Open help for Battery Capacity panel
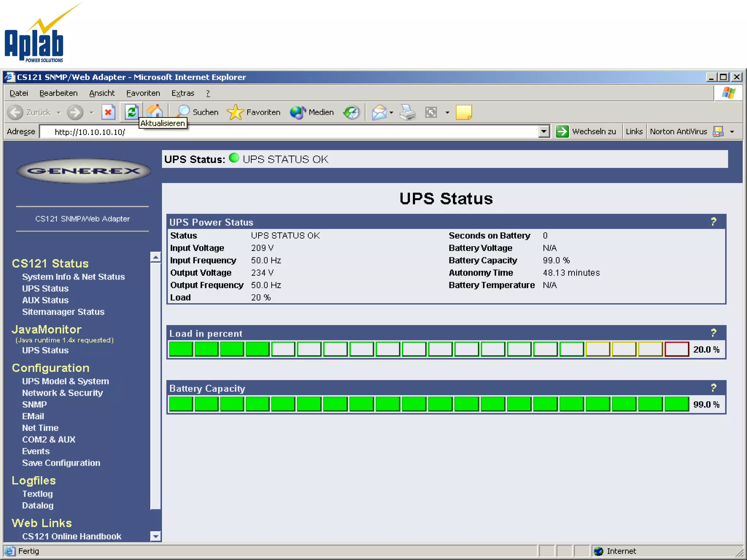The image size is (747, 560). pos(713,388)
